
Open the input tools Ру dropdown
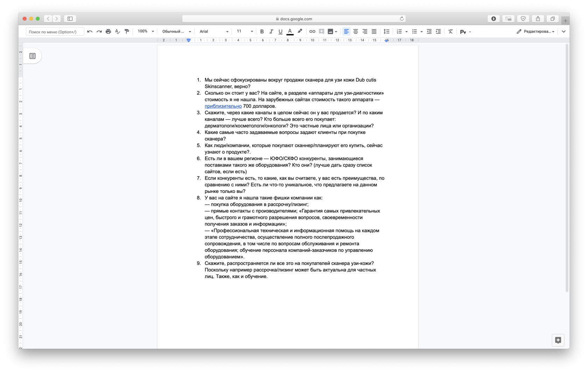(465, 32)
